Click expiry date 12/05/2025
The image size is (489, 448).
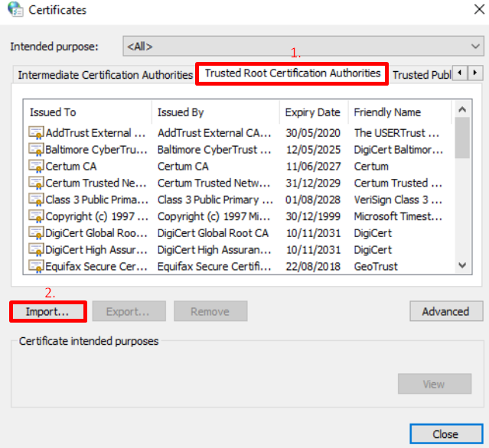[313, 150]
